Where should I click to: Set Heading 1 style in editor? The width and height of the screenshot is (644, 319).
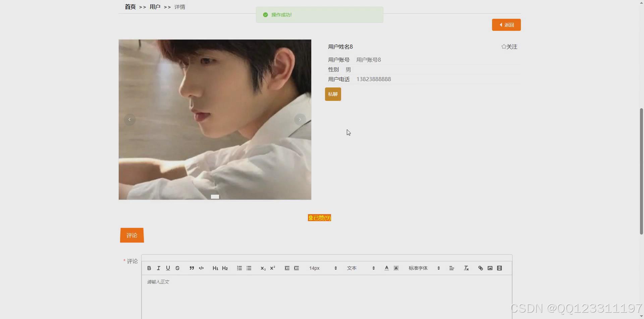point(215,268)
